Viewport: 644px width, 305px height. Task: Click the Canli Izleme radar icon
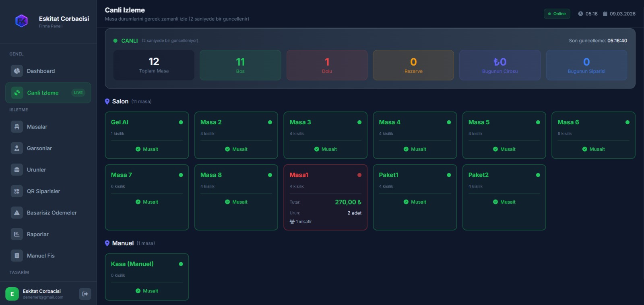pos(17,93)
